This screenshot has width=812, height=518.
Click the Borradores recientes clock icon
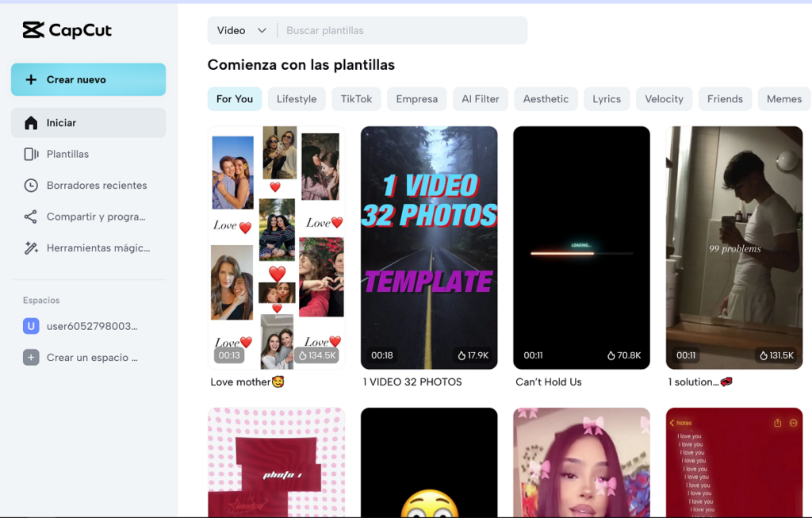pos(31,186)
